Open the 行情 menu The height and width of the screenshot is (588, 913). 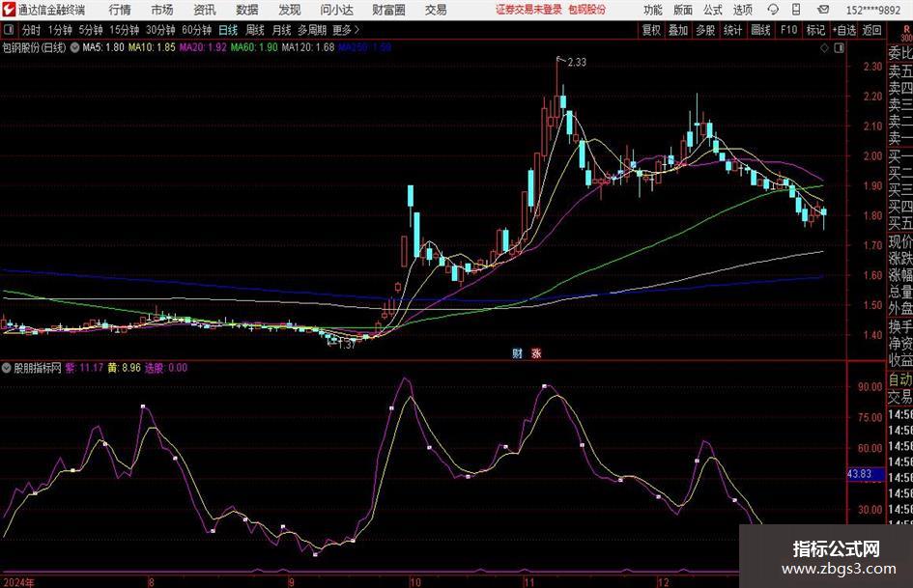point(120,10)
